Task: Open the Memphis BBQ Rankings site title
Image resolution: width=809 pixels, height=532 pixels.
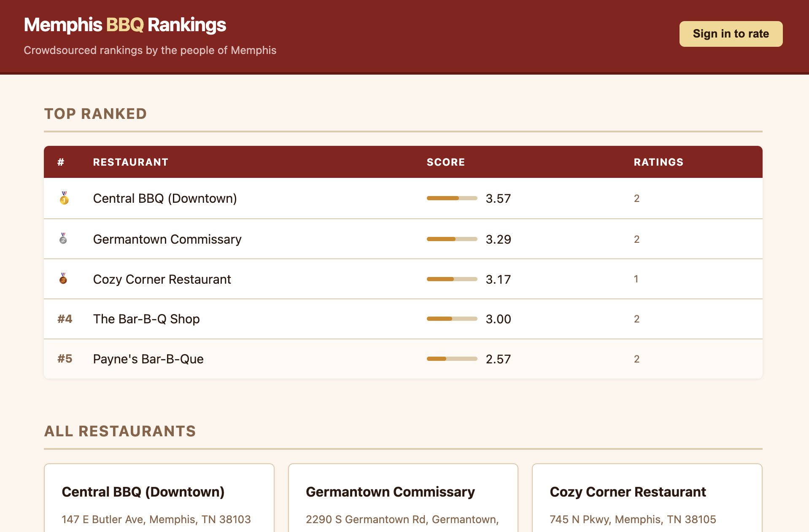Action: [x=125, y=25]
